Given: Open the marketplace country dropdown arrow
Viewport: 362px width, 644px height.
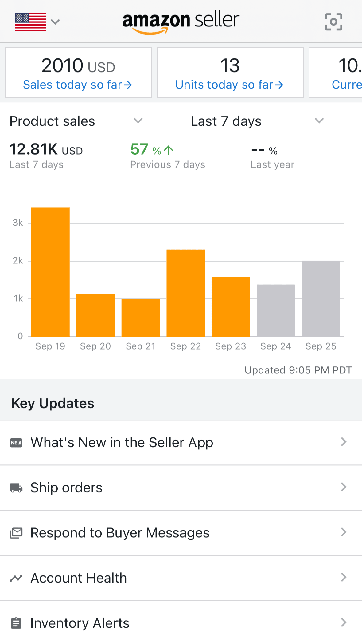Looking at the screenshot, I should tap(55, 22).
